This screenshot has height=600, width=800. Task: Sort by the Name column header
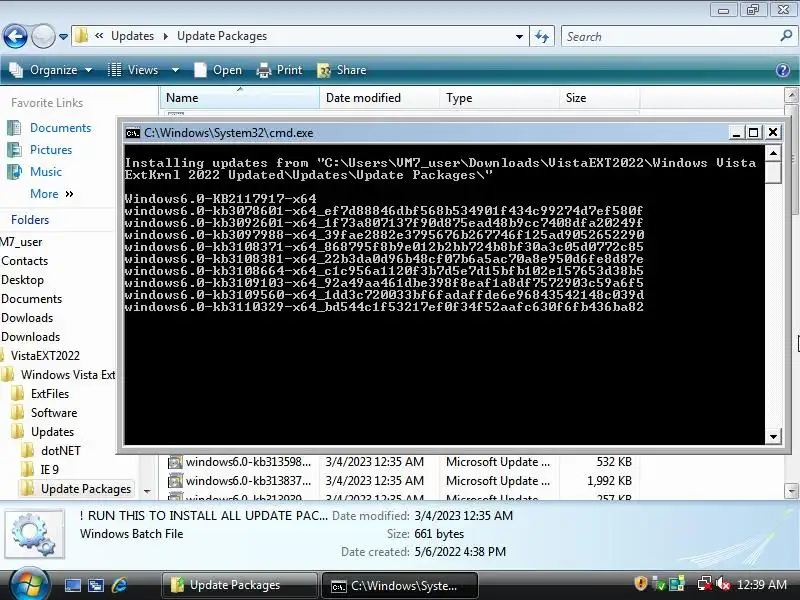click(x=239, y=98)
